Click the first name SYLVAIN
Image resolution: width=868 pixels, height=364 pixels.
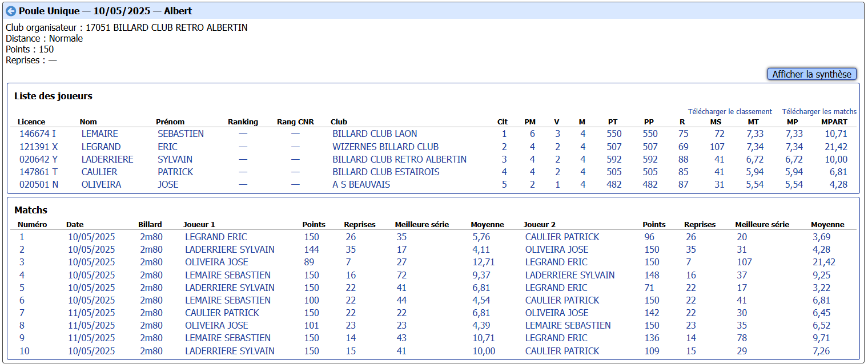click(x=175, y=159)
